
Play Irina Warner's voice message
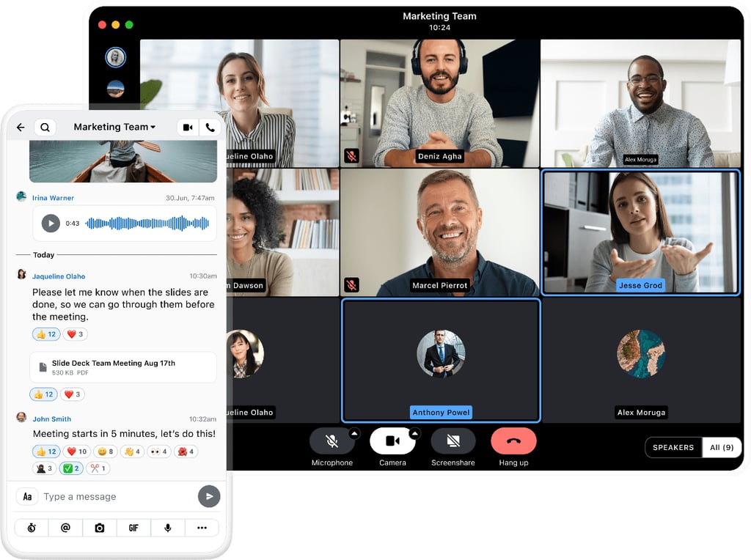(x=51, y=223)
